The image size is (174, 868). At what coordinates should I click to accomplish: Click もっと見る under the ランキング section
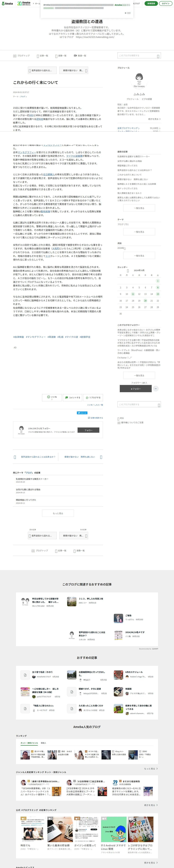[x=151, y=769]
